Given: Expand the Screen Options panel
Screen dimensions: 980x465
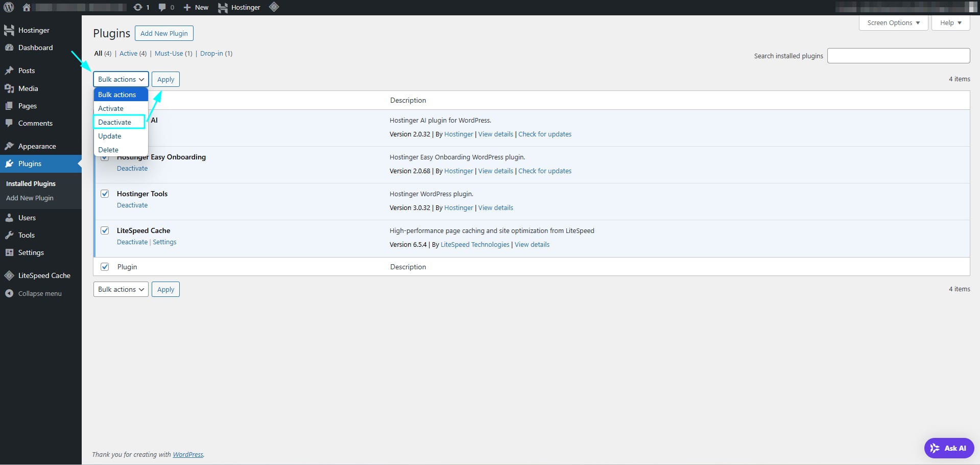Looking at the screenshot, I should point(893,23).
